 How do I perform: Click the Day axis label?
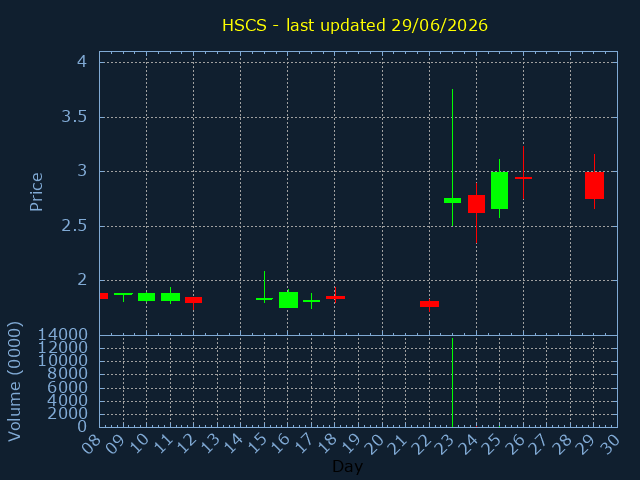coord(347,466)
